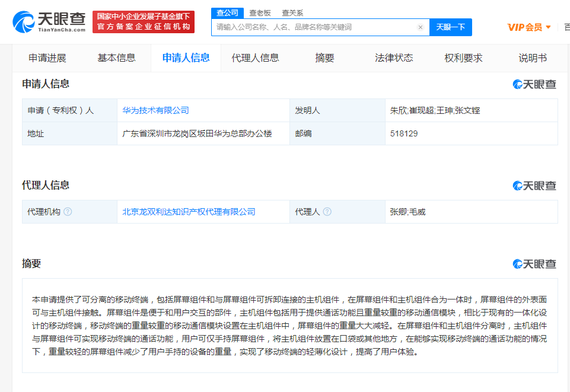Open the 说明书 section tab

point(533,58)
